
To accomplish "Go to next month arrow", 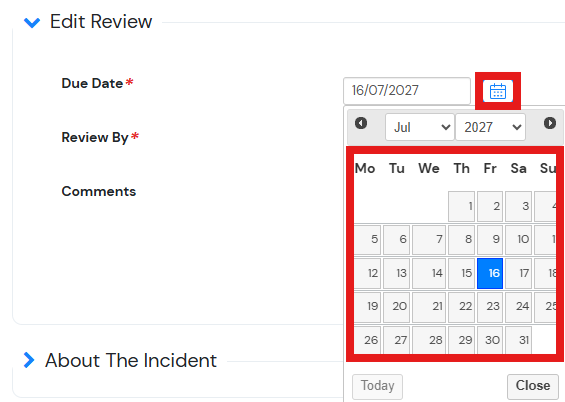I will (550, 123).
